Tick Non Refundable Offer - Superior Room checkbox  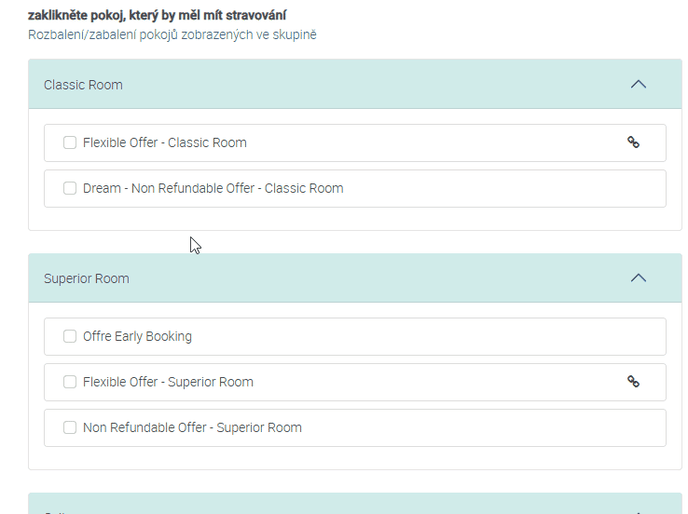70,427
